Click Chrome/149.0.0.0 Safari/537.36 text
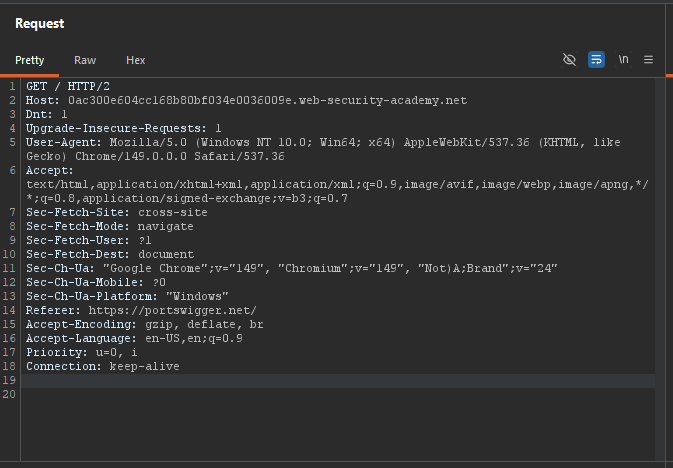Image resolution: width=673 pixels, height=468 pixels. [x=180, y=156]
